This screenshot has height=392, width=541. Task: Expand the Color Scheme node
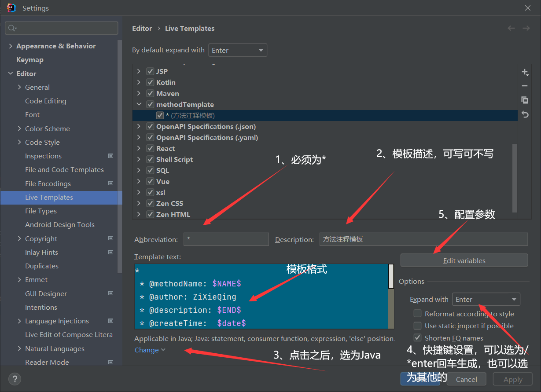(19, 128)
